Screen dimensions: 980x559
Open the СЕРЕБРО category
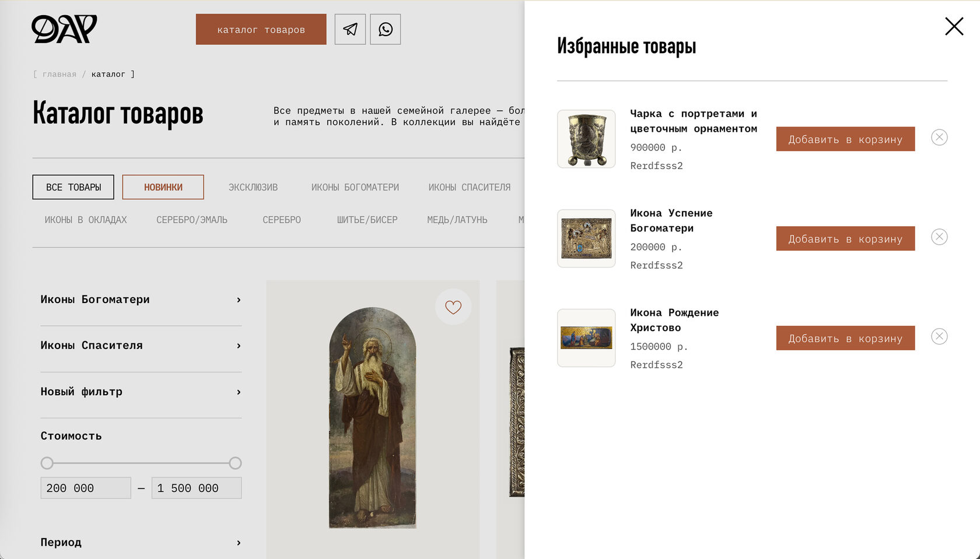282,220
